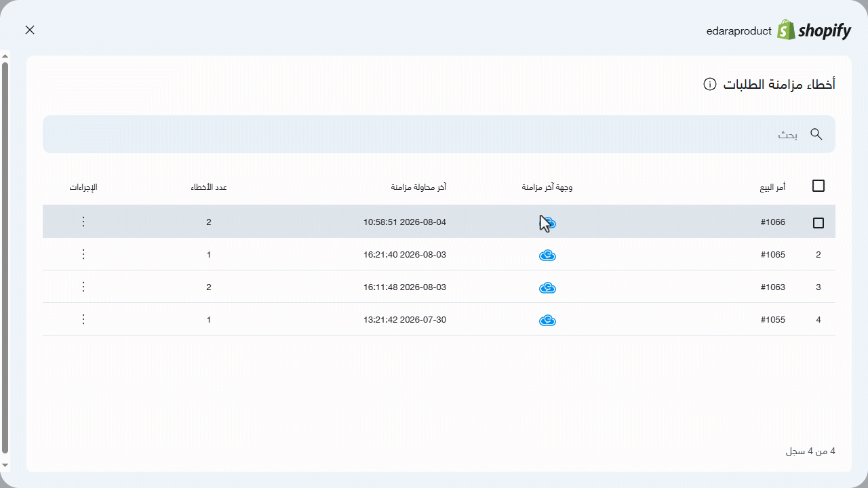Focus the بحث search field

pyautogui.click(x=439, y=134)
